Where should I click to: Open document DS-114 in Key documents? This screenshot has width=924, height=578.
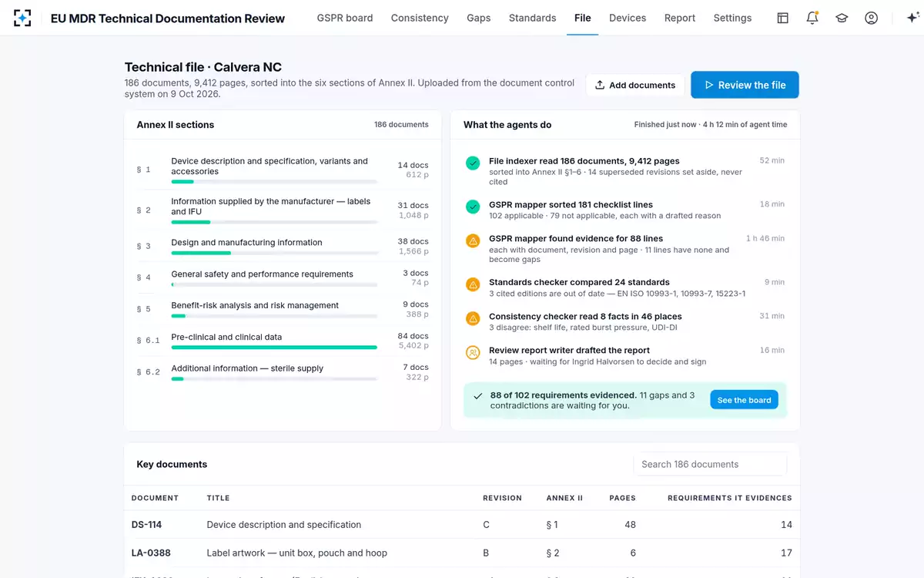[146, 525]
